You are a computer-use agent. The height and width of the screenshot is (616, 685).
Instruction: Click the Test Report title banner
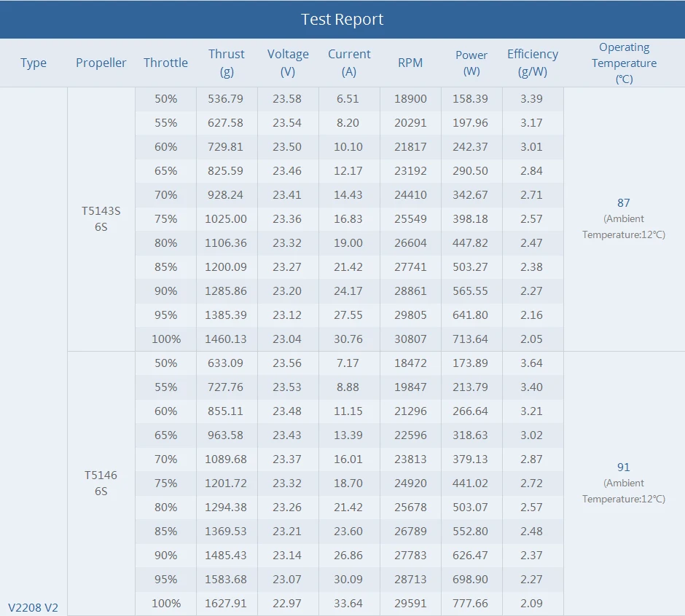342,20
